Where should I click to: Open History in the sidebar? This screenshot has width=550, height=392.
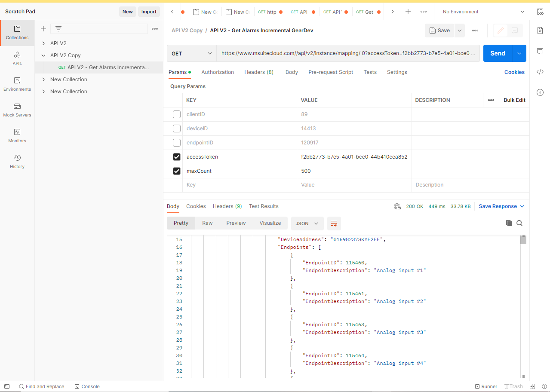pyautogui.click(x=17, y=162)
